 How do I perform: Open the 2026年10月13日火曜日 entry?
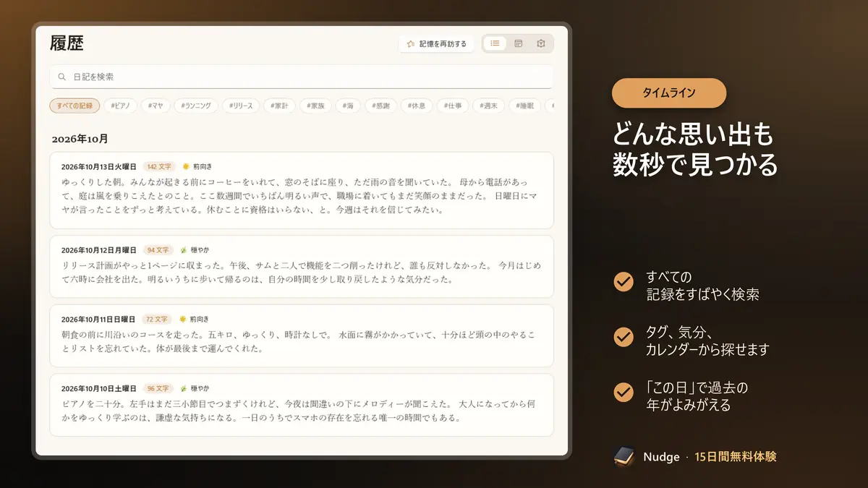pos(302,191)
